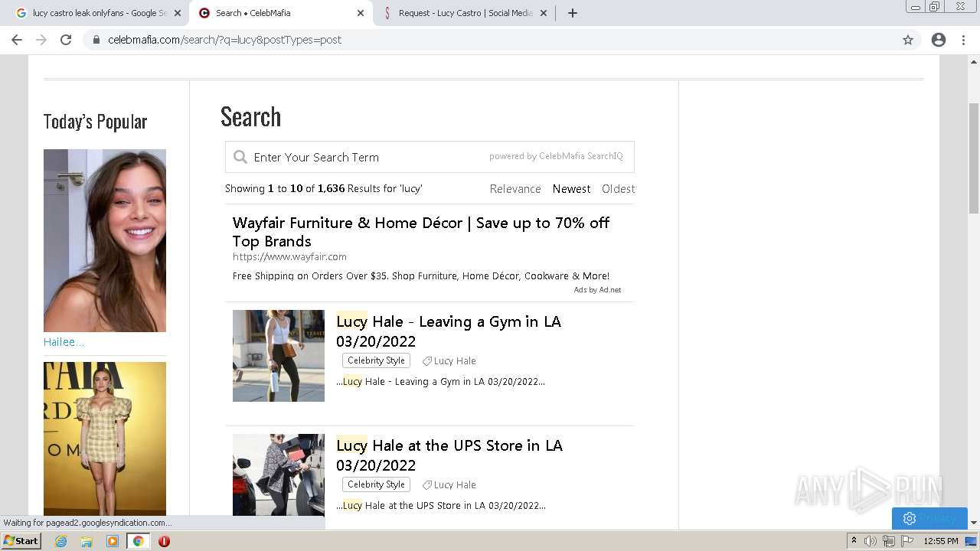Image resolution: width=980 pixels, height=551 pixels.
Task: Open the UPS Store article thumbnail
Action: [279, 474]
